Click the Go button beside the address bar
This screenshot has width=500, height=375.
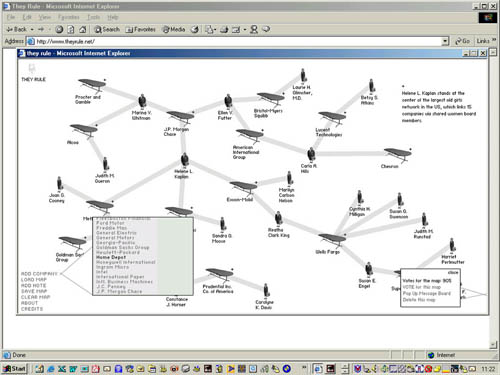pos(462,41)
